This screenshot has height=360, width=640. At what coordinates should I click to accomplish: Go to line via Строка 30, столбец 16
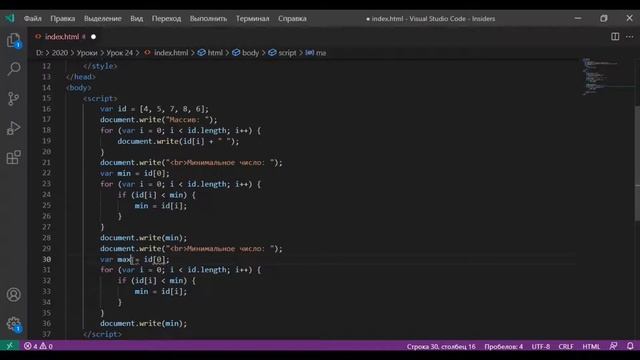click(x=441, y=347)
